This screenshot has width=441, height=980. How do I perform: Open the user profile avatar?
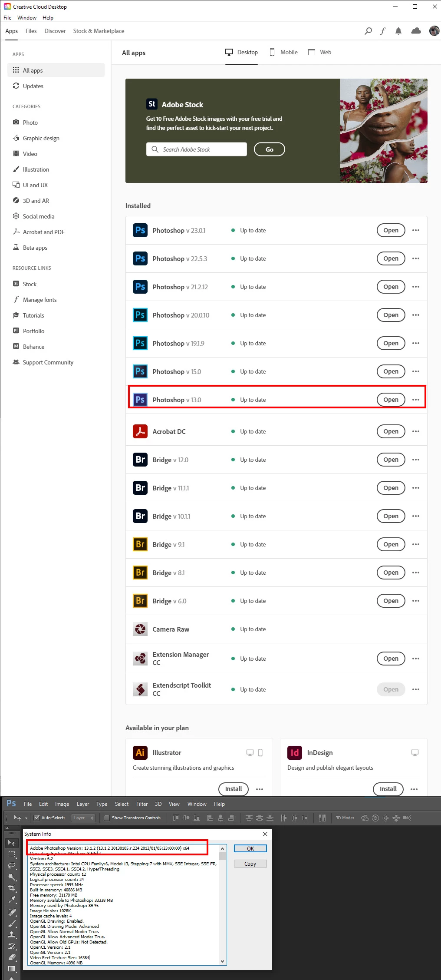tap(434, 31)
